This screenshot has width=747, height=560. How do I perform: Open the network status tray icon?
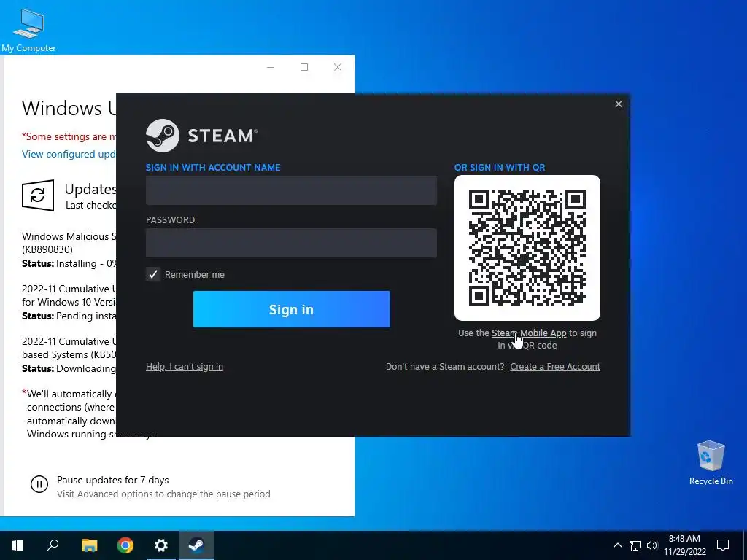[x=635, y=545]
